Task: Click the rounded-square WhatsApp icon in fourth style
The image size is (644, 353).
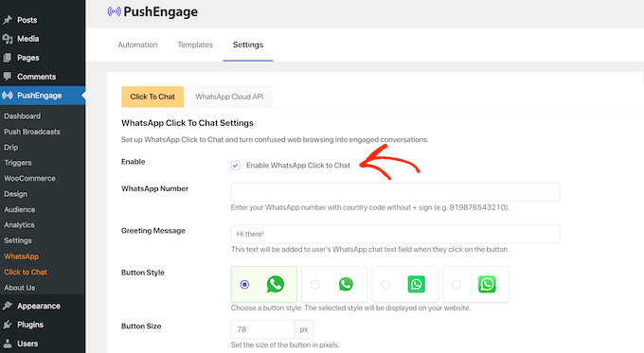Action: pyautogui.click(x=487, y=284)
